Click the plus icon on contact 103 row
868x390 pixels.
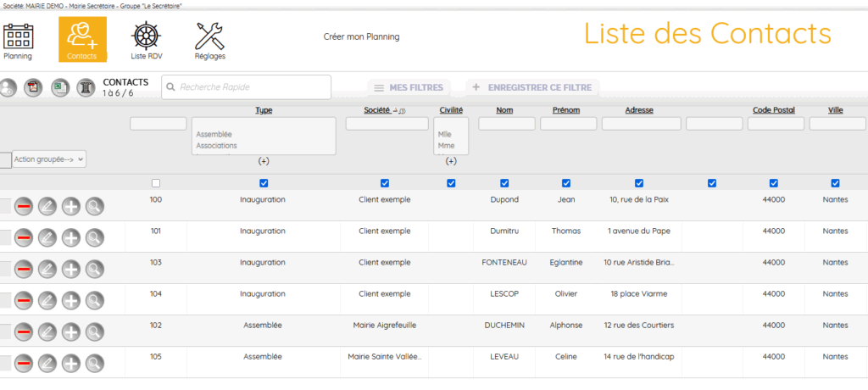point(72,269)
